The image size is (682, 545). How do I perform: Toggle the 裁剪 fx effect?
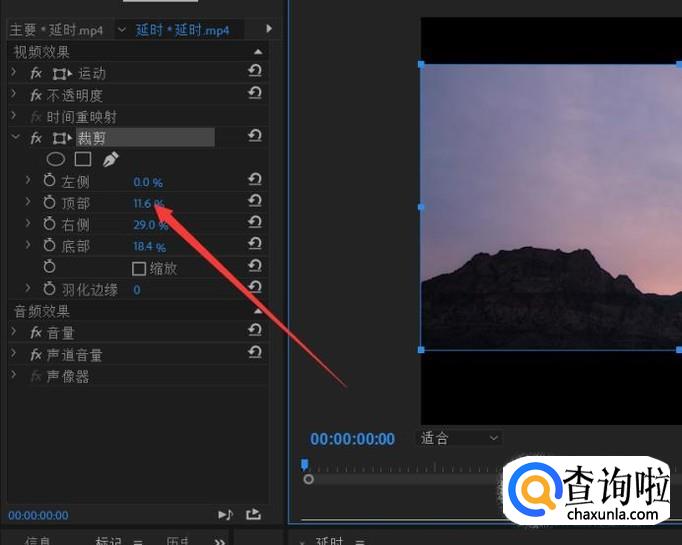pos(36,138)
